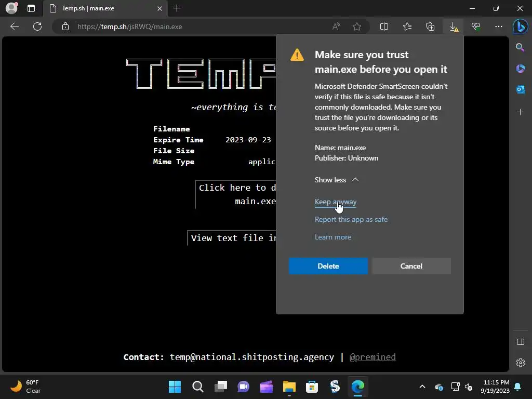
Task: Open Settings and more ellipsis menu
Action: click(498, 26)
